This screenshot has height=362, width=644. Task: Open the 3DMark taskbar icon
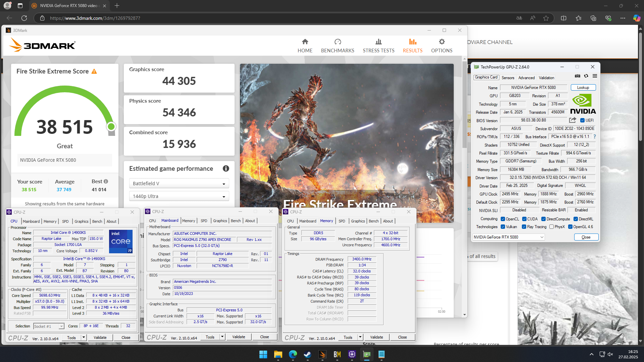(322, 354)
